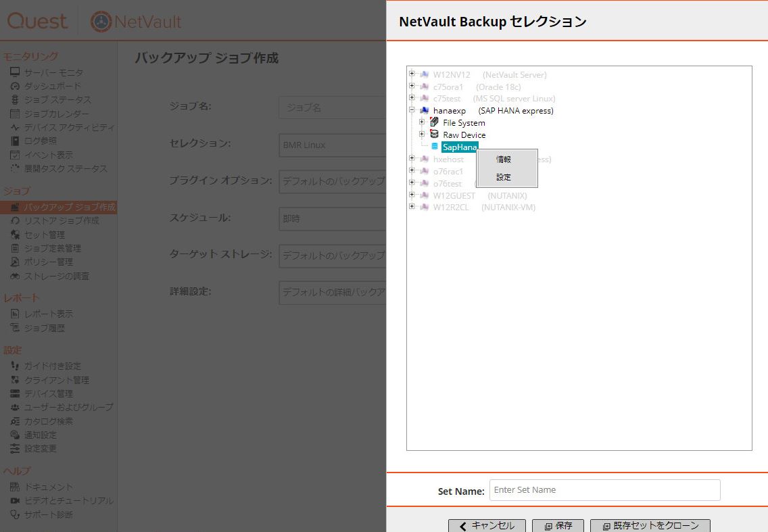Image resolution: width=768 pixels, height=532 pixels.
Task: Click the 保存 button
Action: click(558, 526)
